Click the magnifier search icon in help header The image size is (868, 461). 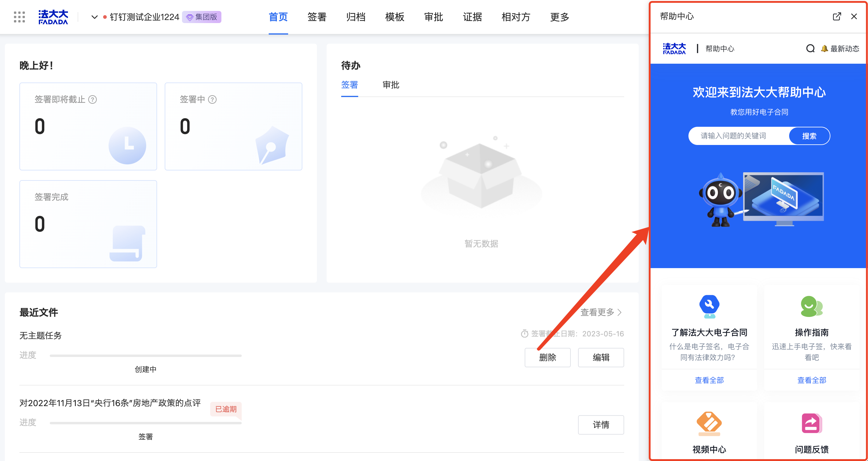[810, 49]
